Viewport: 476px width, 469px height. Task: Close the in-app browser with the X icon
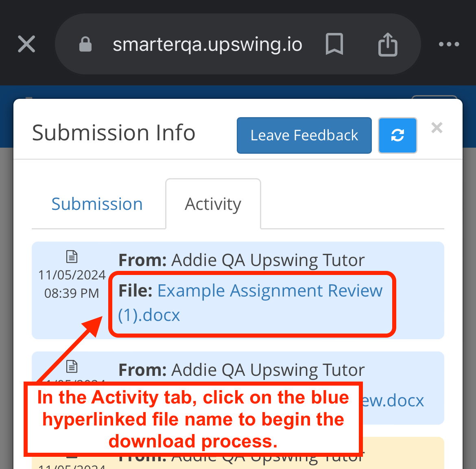(26, 44)
